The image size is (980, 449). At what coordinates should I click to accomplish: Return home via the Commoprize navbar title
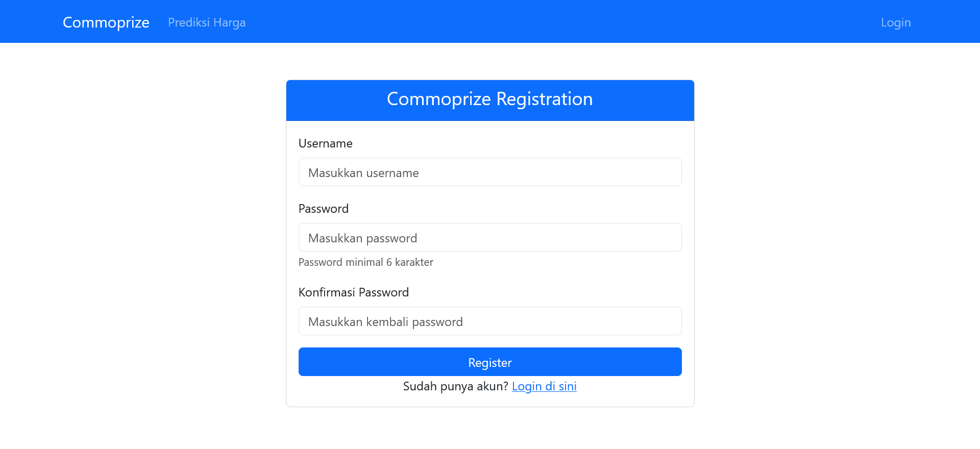pos(106,22)
